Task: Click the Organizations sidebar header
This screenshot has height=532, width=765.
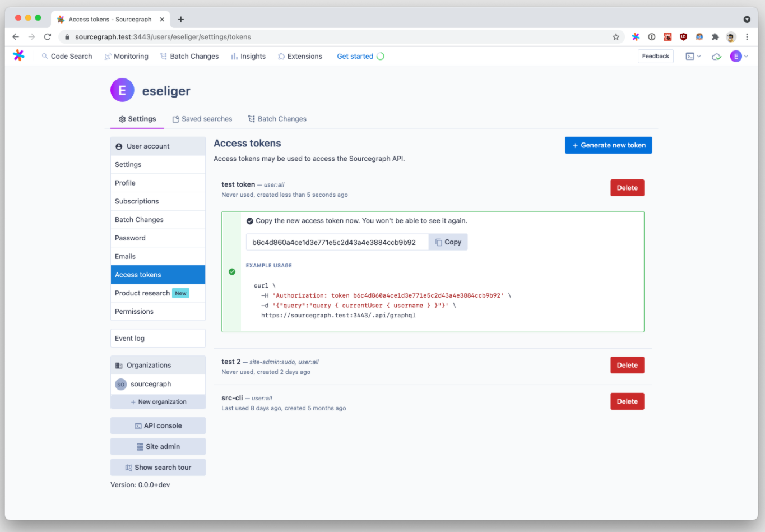Action: coord(158,366)
